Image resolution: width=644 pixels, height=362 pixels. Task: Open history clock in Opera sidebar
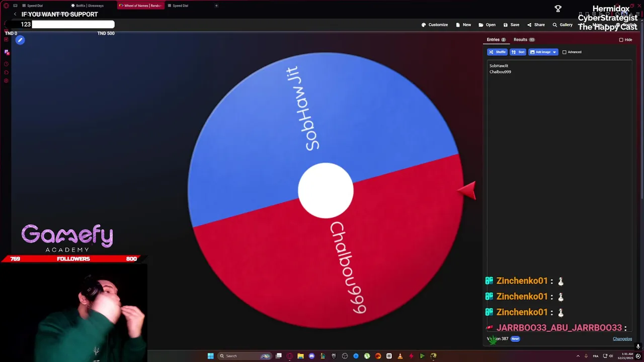coord(6,64)
